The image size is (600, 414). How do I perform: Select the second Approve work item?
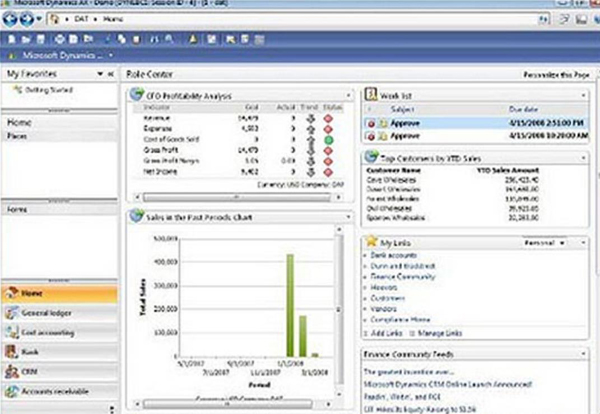point(475,136)
